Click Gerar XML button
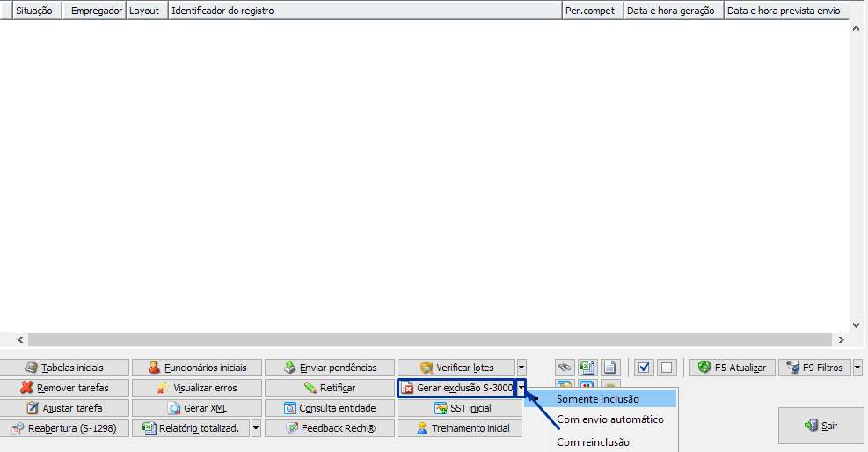868x452 pixels. point(197,408)
